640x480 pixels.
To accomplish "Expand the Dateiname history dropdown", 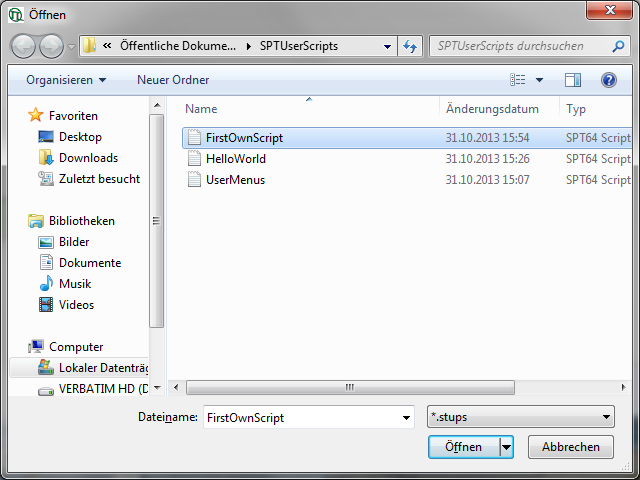I will (x=406, y=418).
